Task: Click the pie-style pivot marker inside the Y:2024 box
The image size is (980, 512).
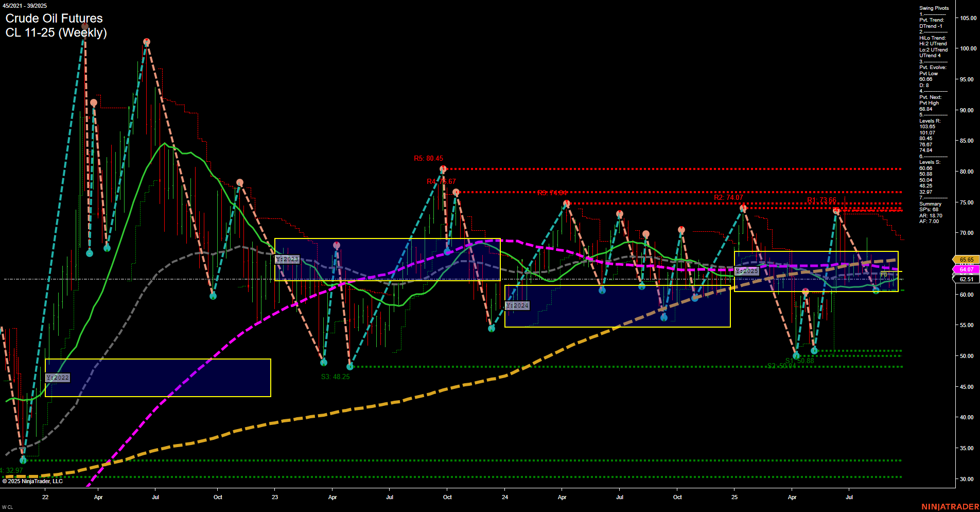Action: click(x=602, y=291)
